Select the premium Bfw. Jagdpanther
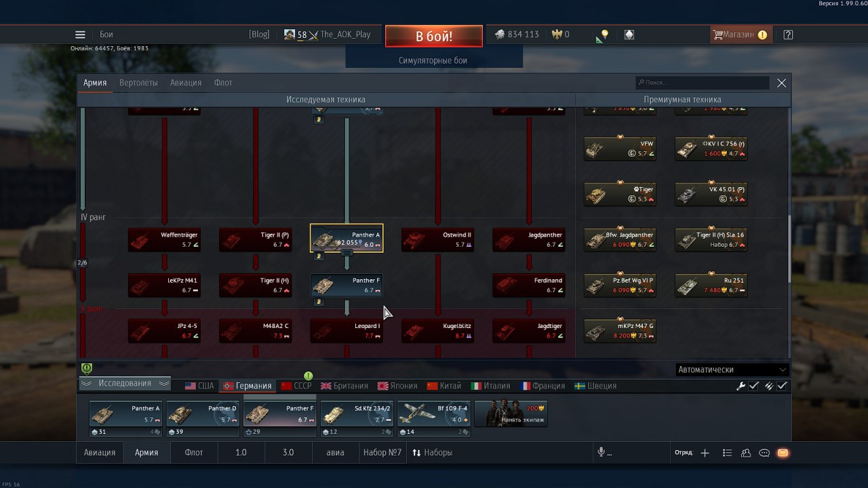 (620, 240)
